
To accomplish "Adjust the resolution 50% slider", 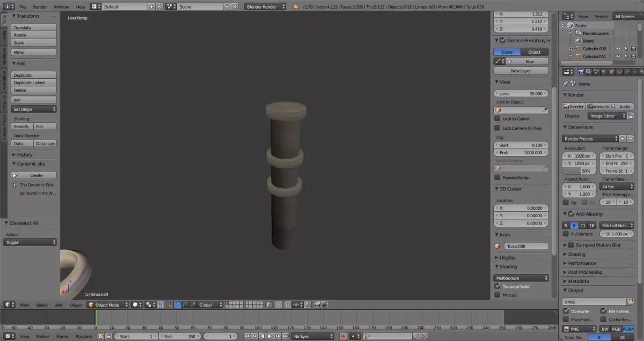I will click(579, 171).
